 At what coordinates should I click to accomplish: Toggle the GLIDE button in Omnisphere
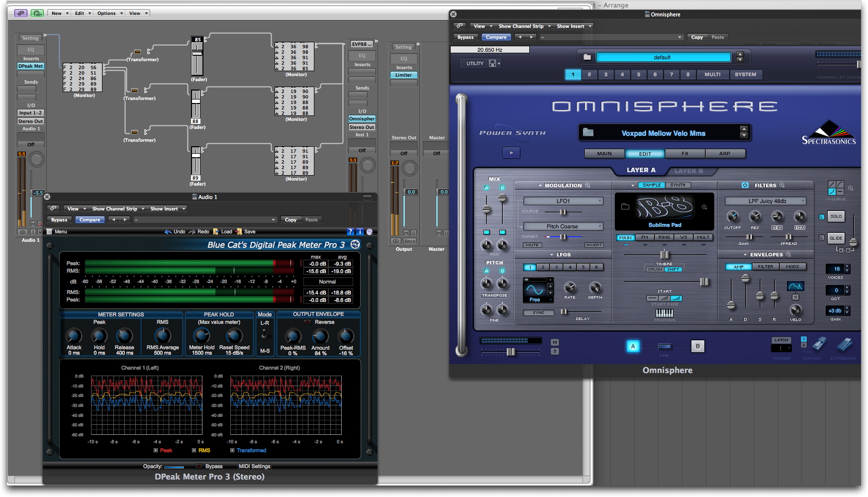[836, 238]
